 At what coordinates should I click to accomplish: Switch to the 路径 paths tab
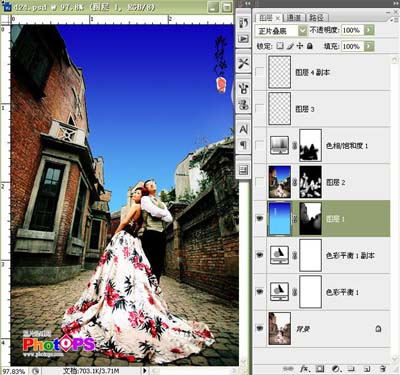(x=316, y=17)
